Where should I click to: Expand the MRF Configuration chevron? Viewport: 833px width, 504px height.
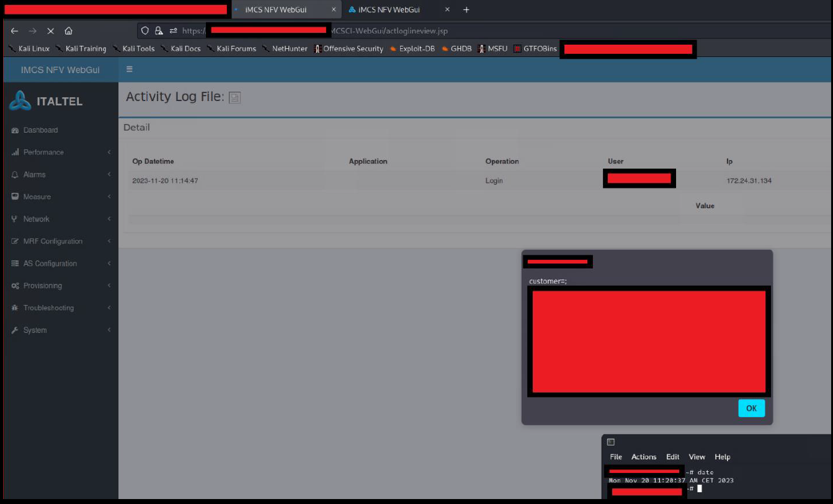(x=109, y=241)
